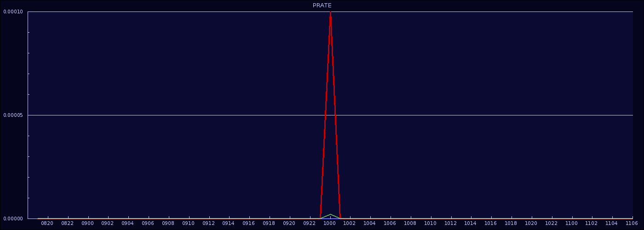Click x-axis label 0922
The height and width of the screenshot is (230, 644).
(310, 224)
